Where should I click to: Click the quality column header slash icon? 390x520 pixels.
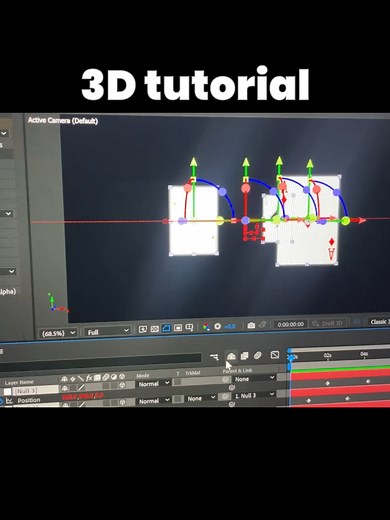coord(81,378)
